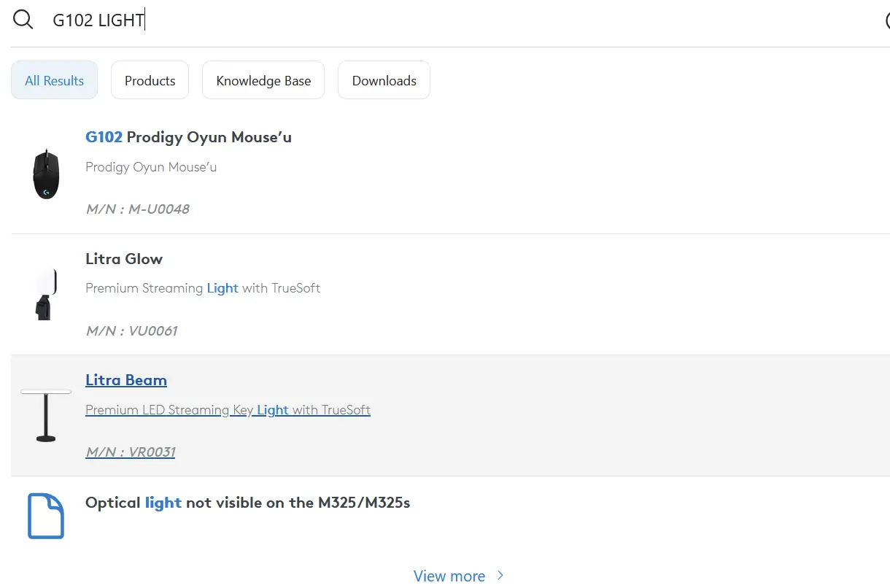Open G102 Prodigy Oyun Mouse'u result title
This screenshot has width=890, height=588.
click(x=188, y=137)
